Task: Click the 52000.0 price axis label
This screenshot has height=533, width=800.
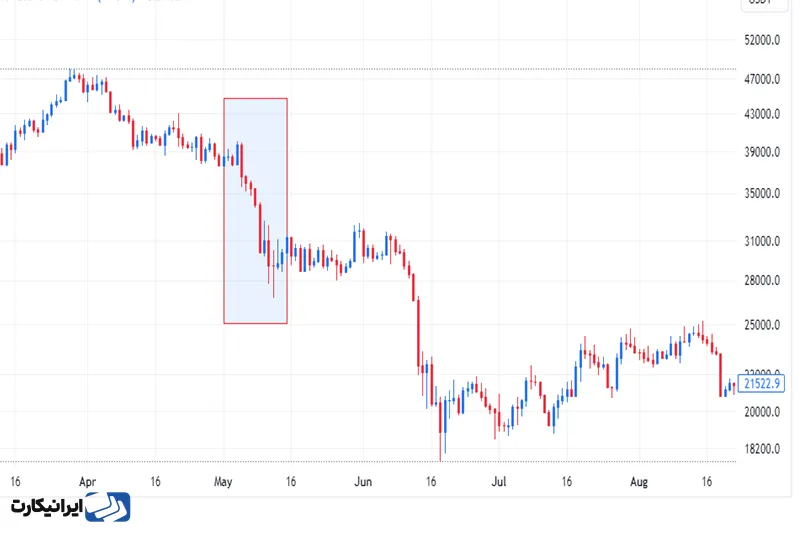Action: pos(764,41)
